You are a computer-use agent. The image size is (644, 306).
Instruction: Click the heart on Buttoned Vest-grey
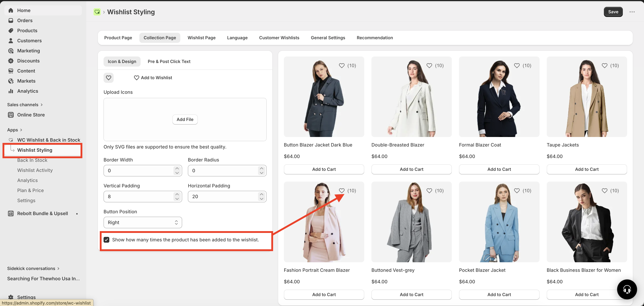tap(429, 191)
